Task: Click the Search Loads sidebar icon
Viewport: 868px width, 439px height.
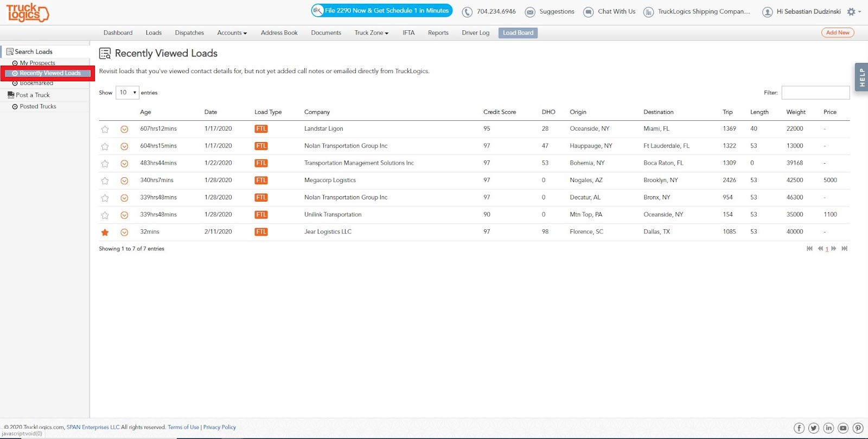Action: 10,52
